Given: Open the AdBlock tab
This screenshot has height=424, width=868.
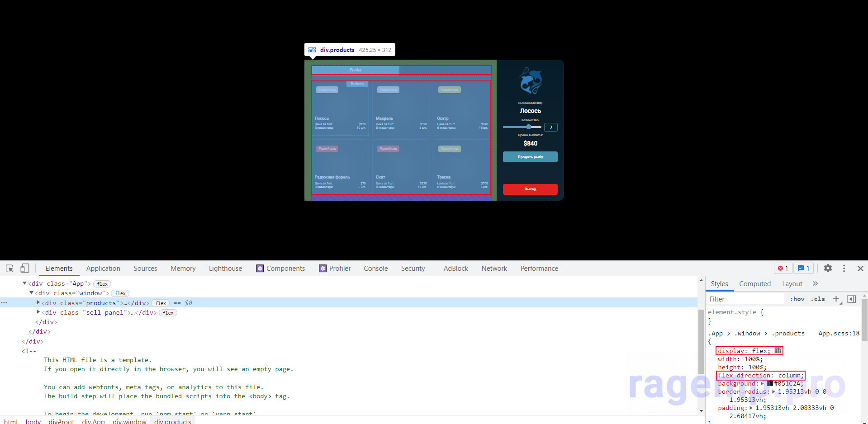Looking at the screenshot, I should tap(455, 268).
